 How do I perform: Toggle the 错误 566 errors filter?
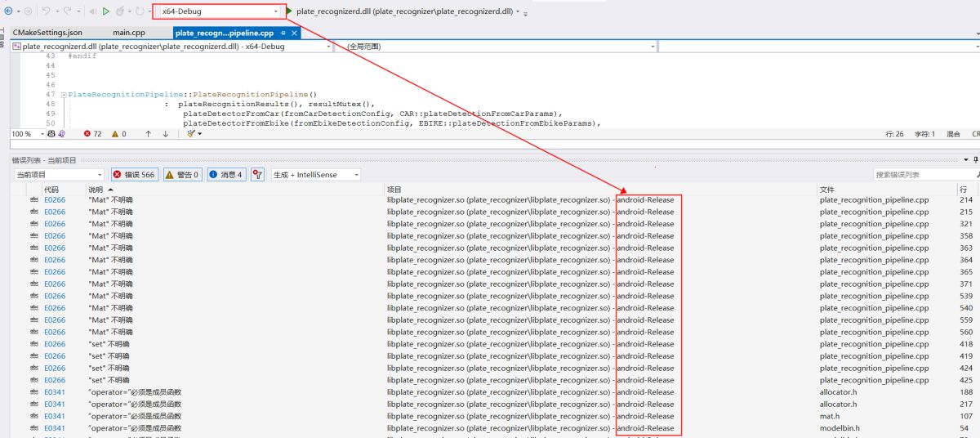click(x=134, y=174)
